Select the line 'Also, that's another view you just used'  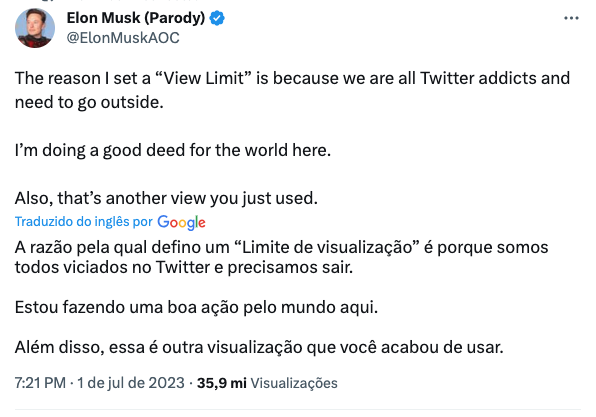click(x=166, y=198)
